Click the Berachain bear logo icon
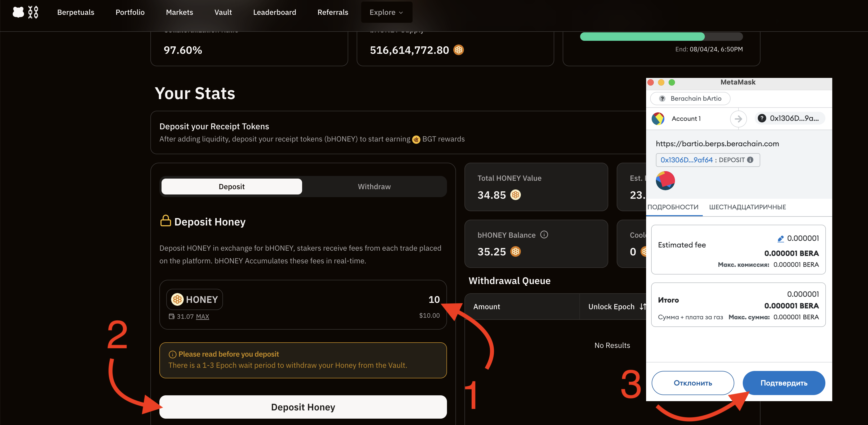Screen dimensions: 868x425 [x=18, y=12]
